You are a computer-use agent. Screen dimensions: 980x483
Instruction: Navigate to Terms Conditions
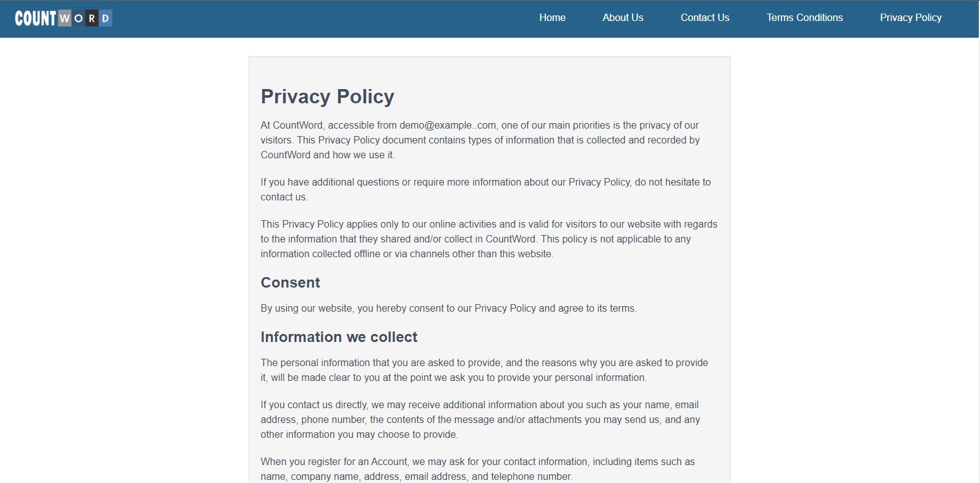(x=804, y=18)
